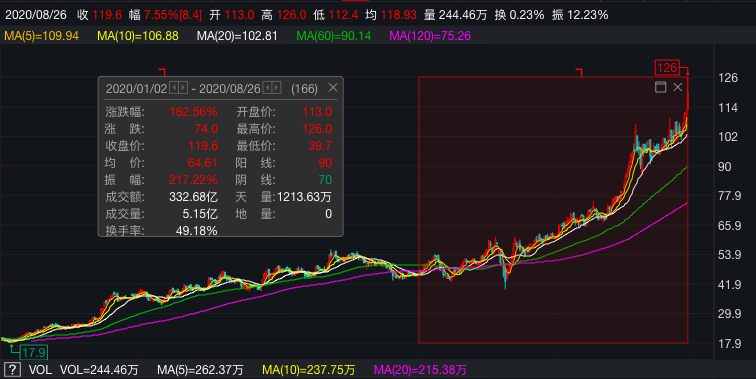The width and height of the screenshot is (756, 379).
Task: Click the 换手率 49.18% value
Action: tap(197, 230)
